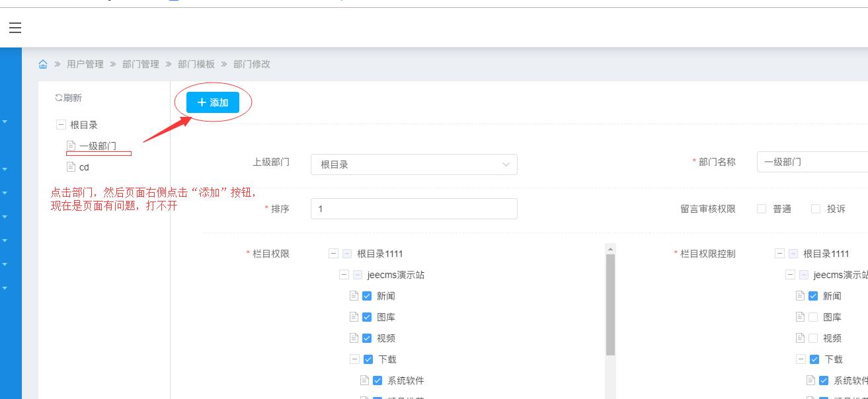Collapse the 下载 node in 栏目权限控制 tree
The height and width of the screenshot is (399, 868).
(x=801, y=359)
